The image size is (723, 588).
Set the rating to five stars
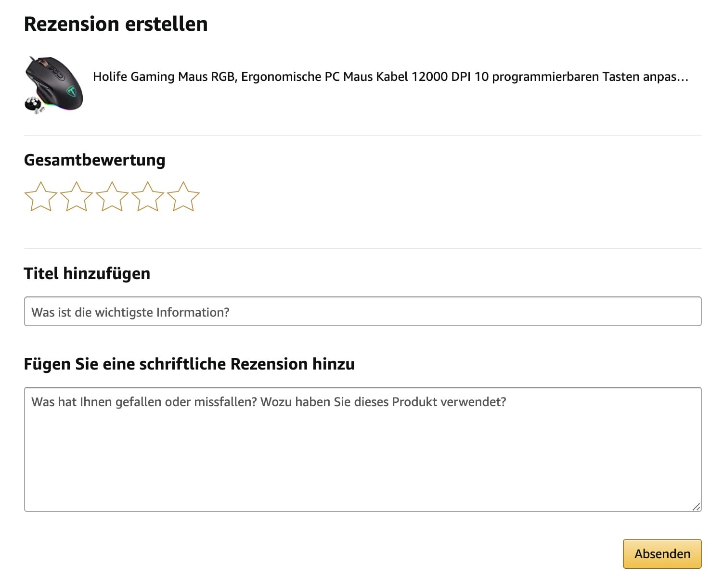coord(183,196)
